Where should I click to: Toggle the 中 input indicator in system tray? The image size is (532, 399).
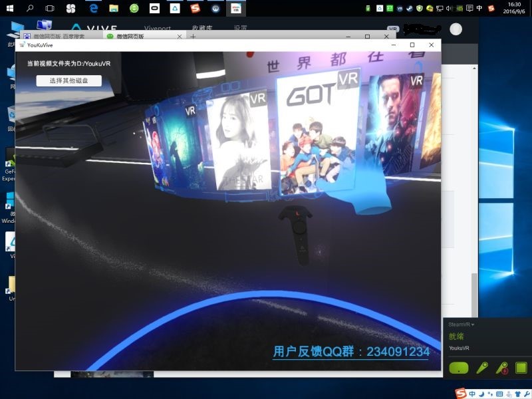[479, 9]
